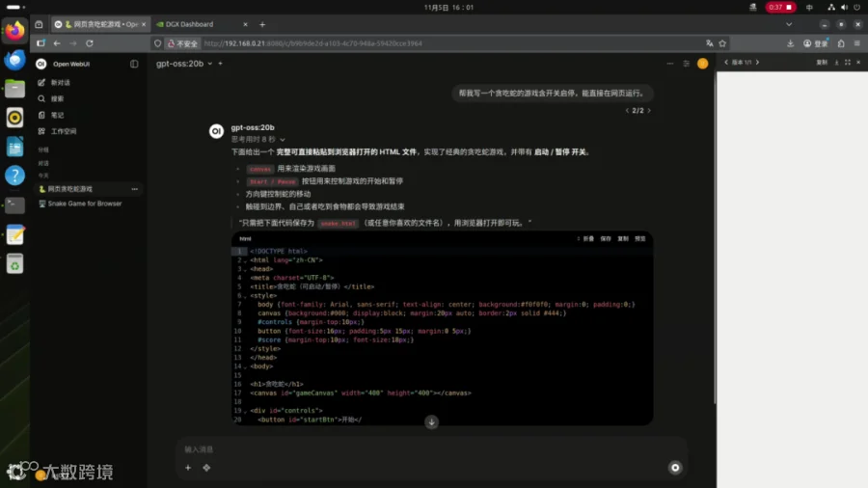868x488 pixels.
Task: Open the 中 input method indicator
Action: [x=809, y=7]
